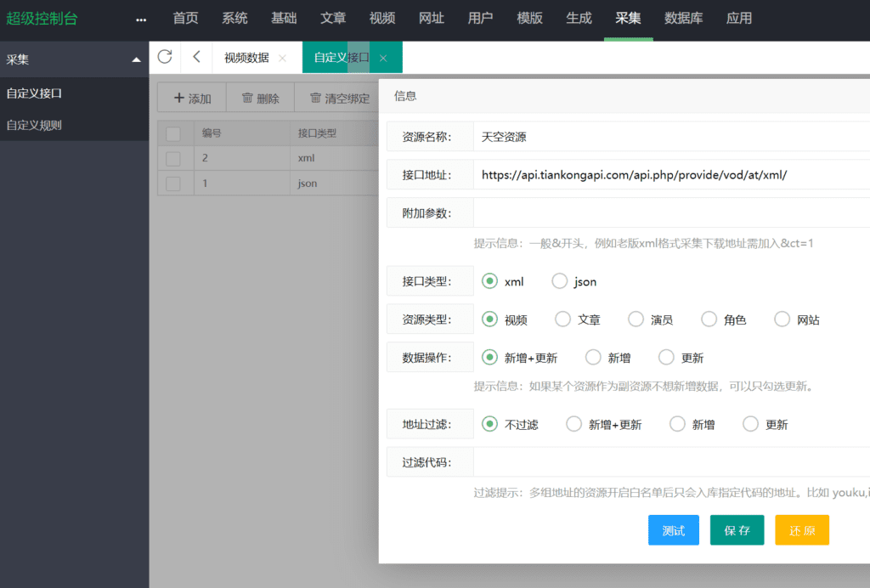870x588 pixels.
Task: Click the 添加 button with plus icon
Action: coord(192,98)
